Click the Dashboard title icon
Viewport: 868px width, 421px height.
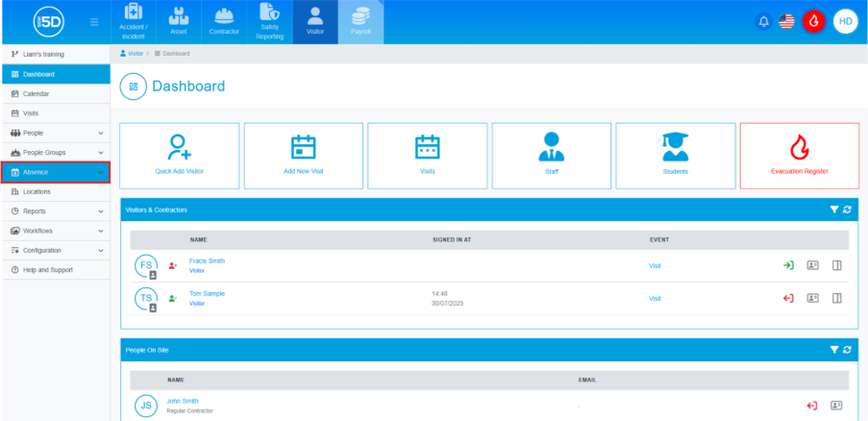click(x=134, y=87)
